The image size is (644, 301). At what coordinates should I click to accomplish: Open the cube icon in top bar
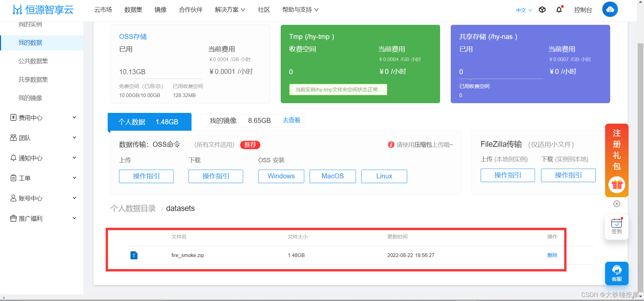pos(542,10)
